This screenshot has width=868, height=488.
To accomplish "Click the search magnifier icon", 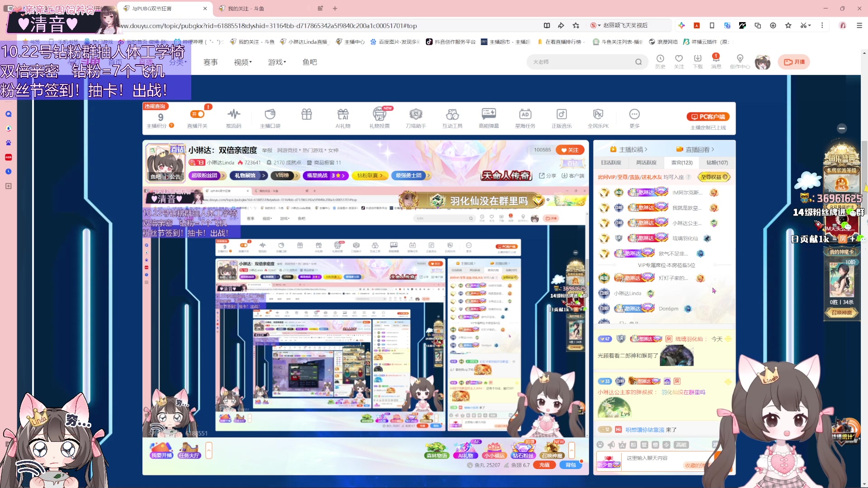I will [638, 62].
